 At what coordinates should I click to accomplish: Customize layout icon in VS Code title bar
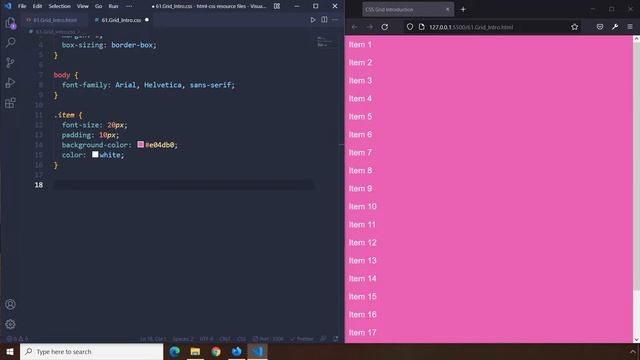[277, 6]
